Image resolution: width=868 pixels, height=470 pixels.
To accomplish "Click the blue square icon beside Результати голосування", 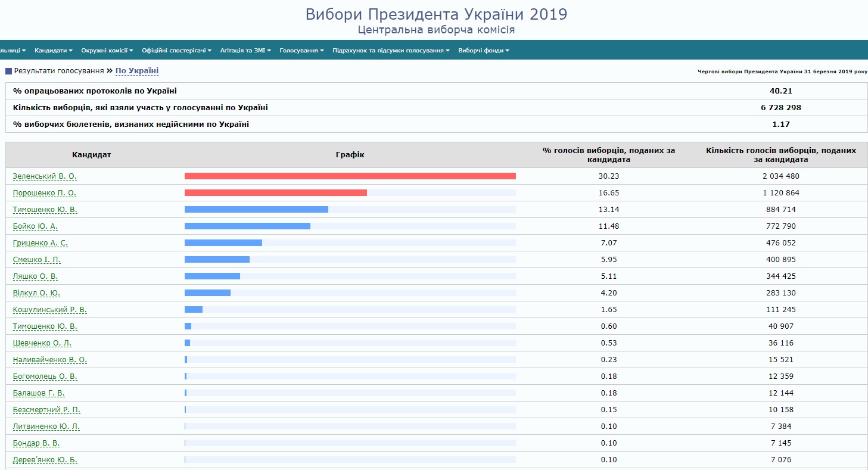I will click(8, 71).
